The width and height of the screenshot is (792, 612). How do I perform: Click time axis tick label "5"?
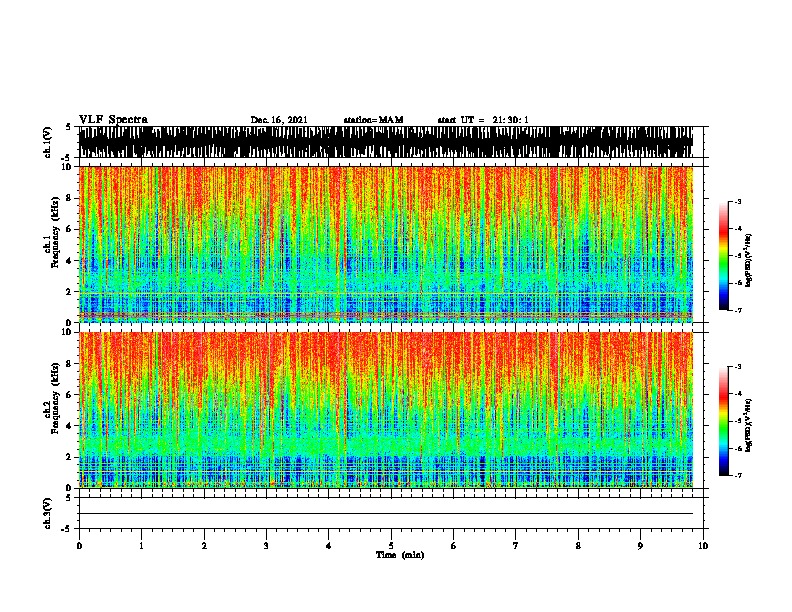point(391,545)
